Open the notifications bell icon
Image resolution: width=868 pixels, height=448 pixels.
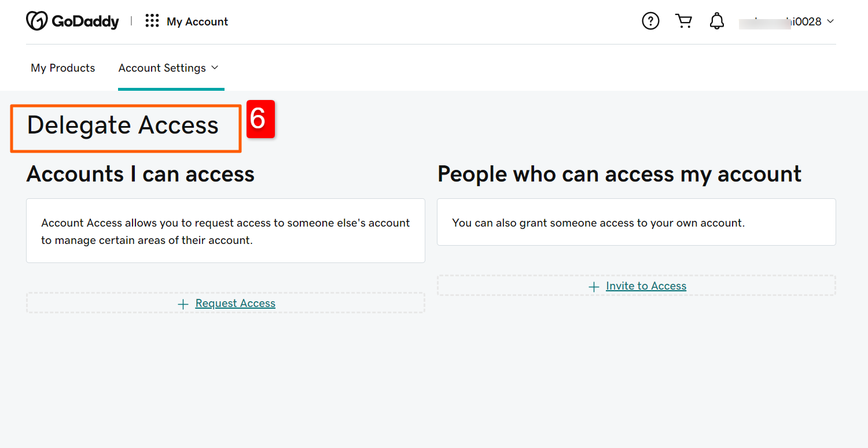(717, 21)
